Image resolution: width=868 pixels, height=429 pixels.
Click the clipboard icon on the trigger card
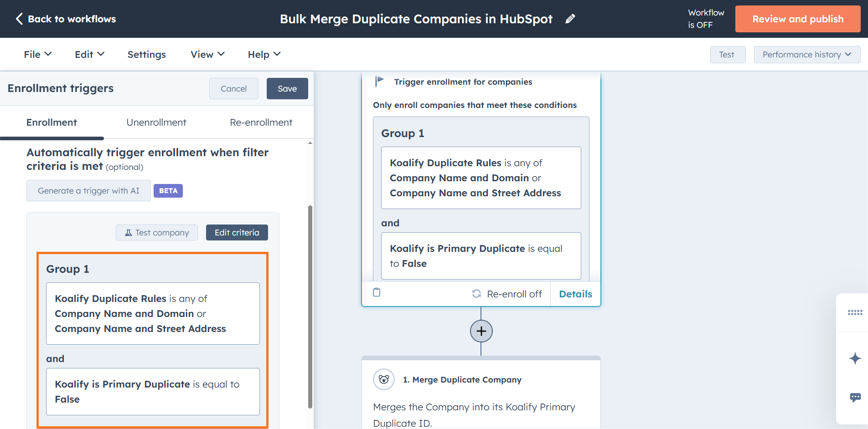(x=377, y=293)
